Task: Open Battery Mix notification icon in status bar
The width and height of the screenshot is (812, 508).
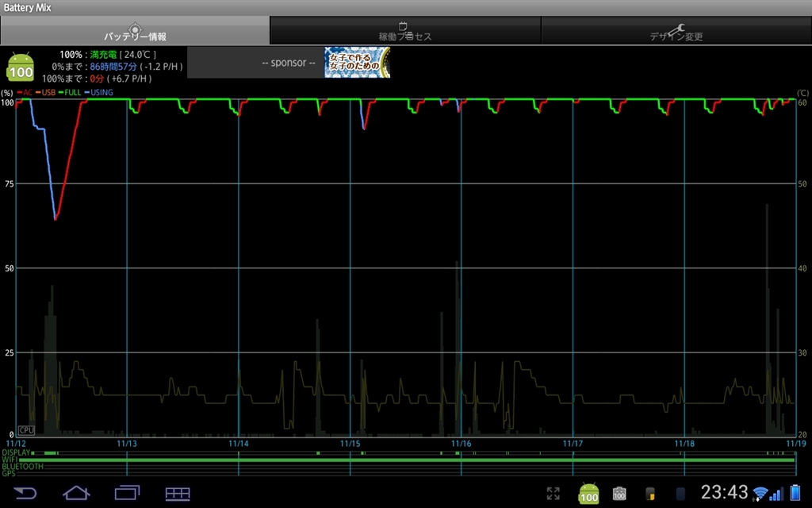Action: (x=588, y=493)
